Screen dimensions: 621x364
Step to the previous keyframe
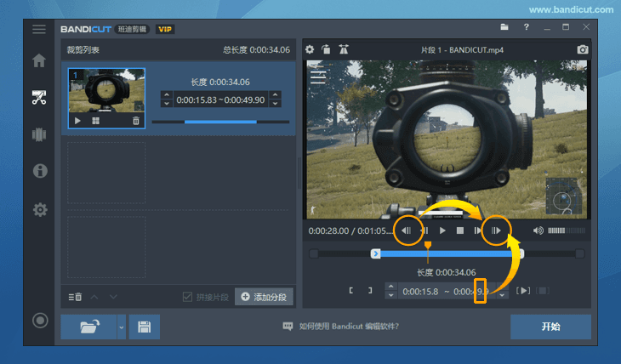(x=407, y=230)
